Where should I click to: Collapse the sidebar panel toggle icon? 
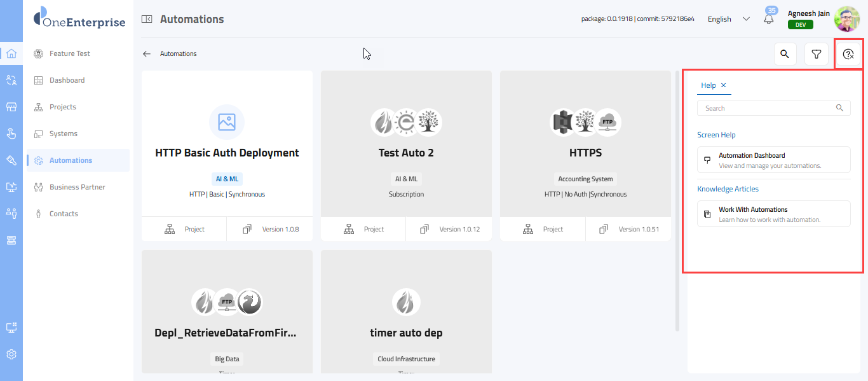(x=147, y=19)
